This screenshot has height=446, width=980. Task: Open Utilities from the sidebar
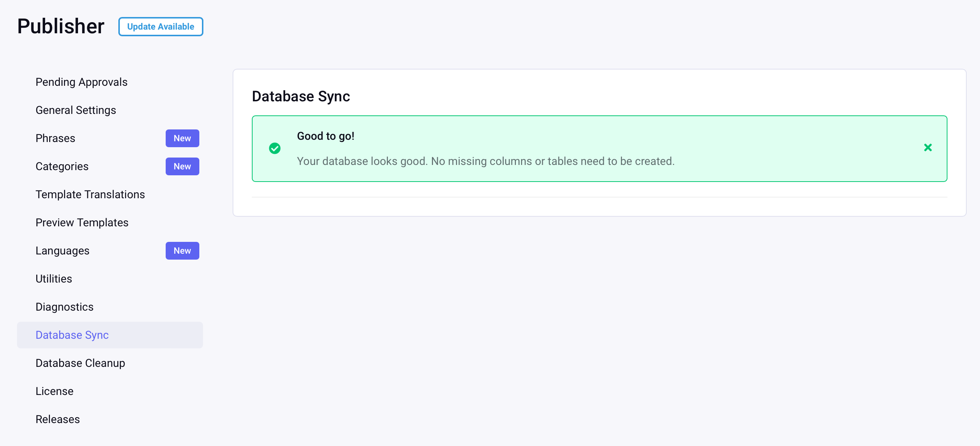pos(110,279)
